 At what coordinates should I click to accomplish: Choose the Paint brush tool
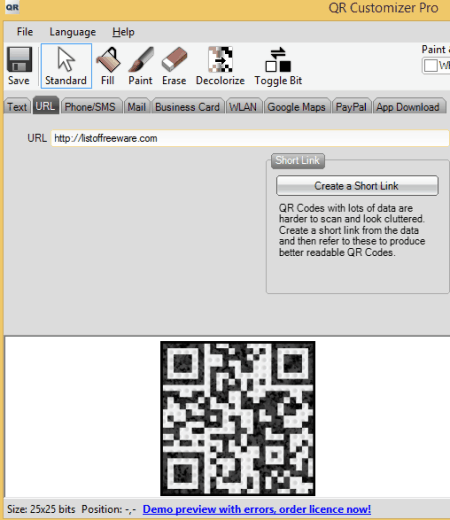(x=140, y=66)
